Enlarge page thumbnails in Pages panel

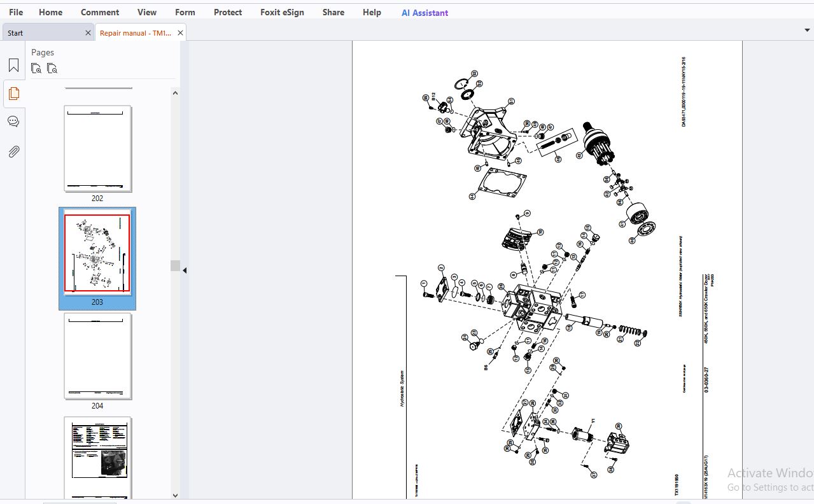point(36,69)
